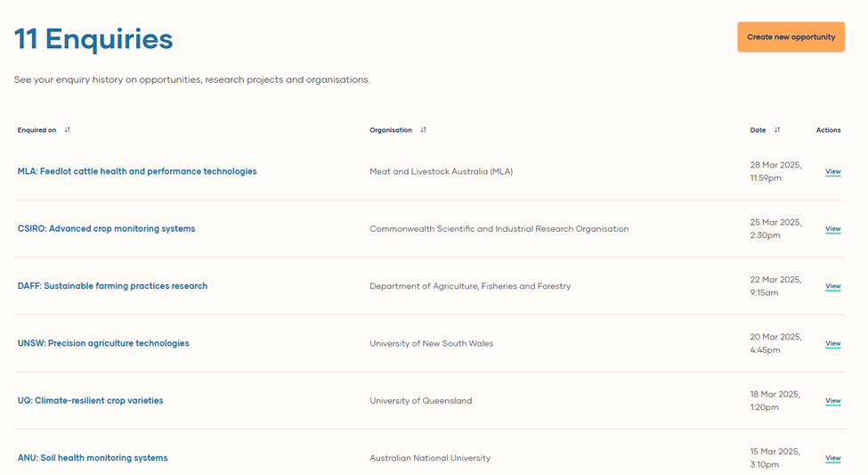The height and width of the screenshot is (475, 868).
Task: View the ANU enquiry from 15 Mar
Action: [x=832, y=458]
